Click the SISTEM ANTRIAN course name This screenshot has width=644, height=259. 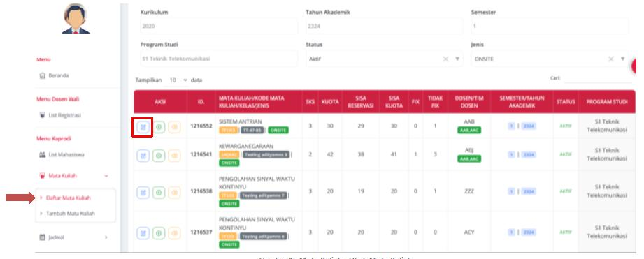(x=241, y=121)
